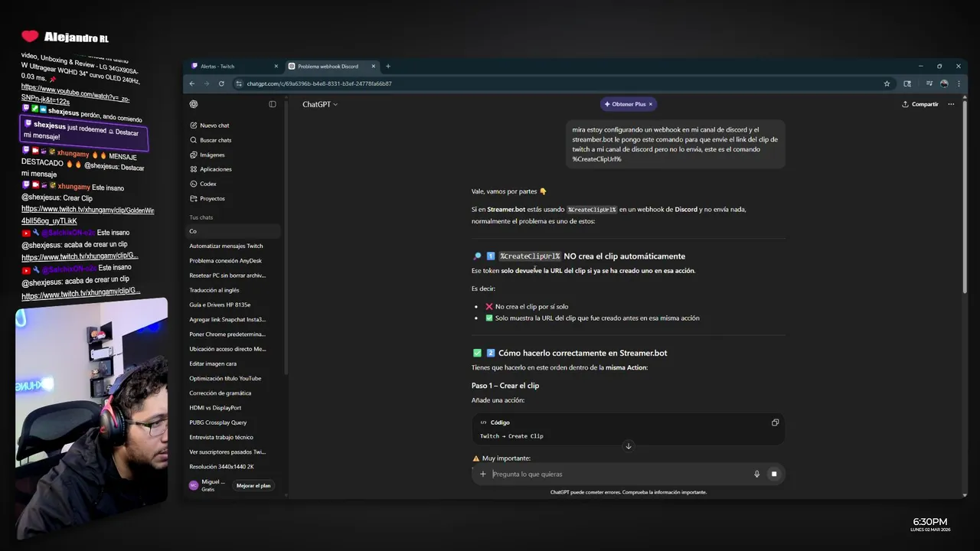Start voice dictation with the microphone

click(756, 474)
